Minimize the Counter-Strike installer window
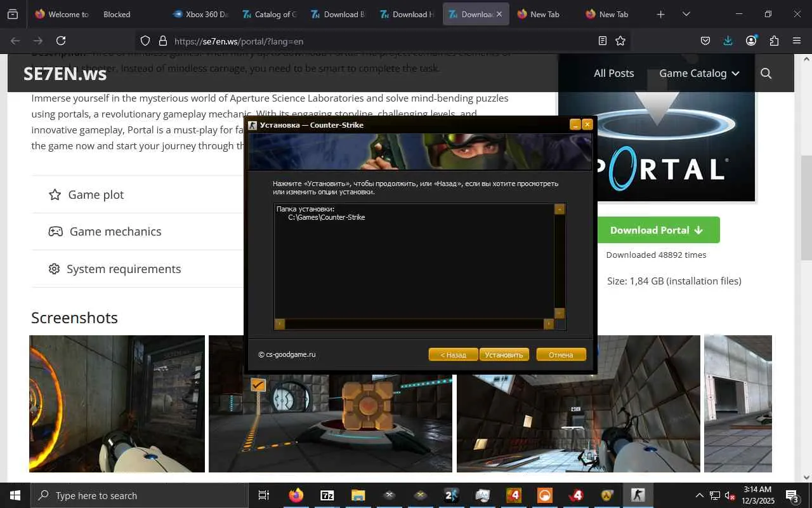Image resolution: width=812 pixels, height=508 pixels. (x=575, y=125)
